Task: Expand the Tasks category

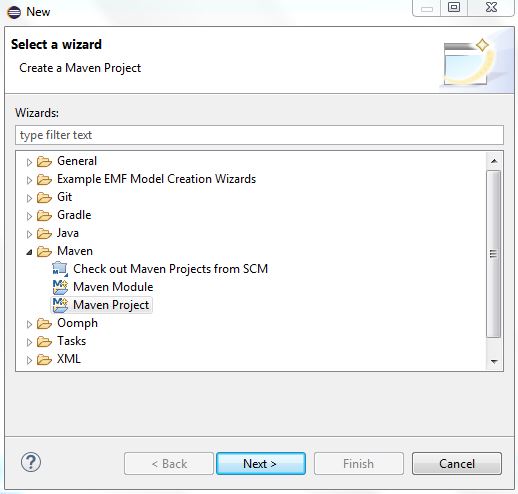Action: [29, 342]
